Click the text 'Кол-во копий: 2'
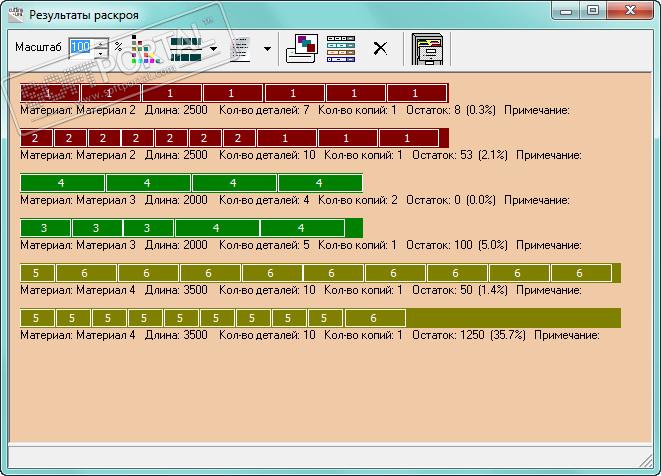The height and width of the screenshot is (476, 661). pyautogui.click(x=357, y=200)
